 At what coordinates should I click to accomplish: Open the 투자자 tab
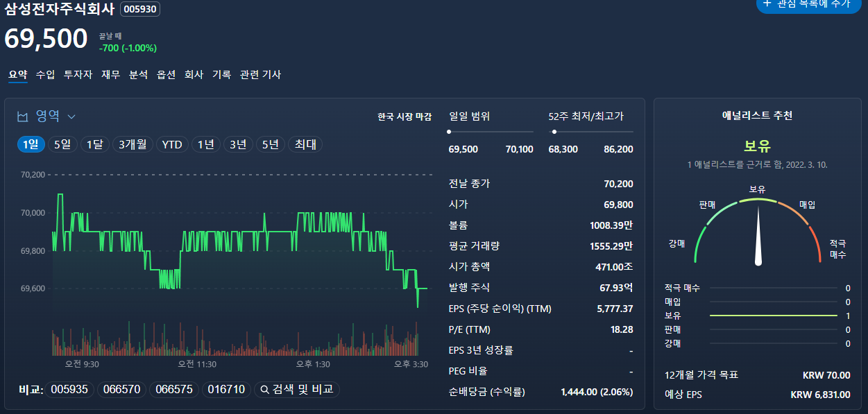click(x=78, y=75)
